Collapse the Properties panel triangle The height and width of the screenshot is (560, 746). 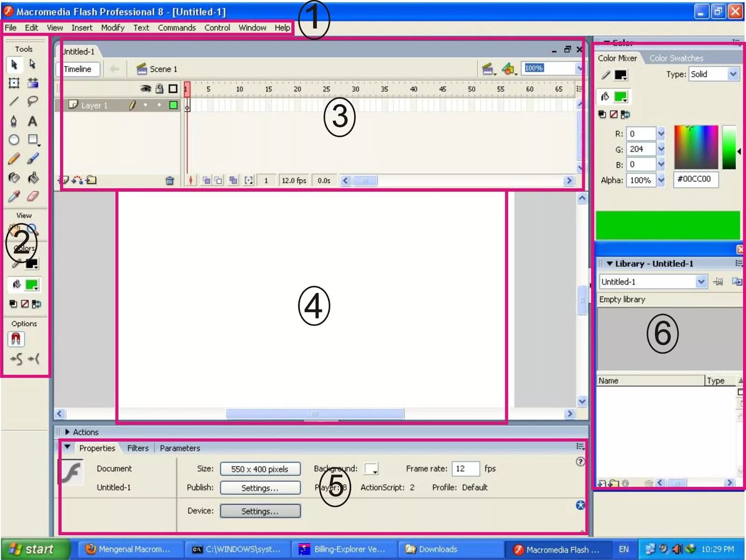pos(68,447)
